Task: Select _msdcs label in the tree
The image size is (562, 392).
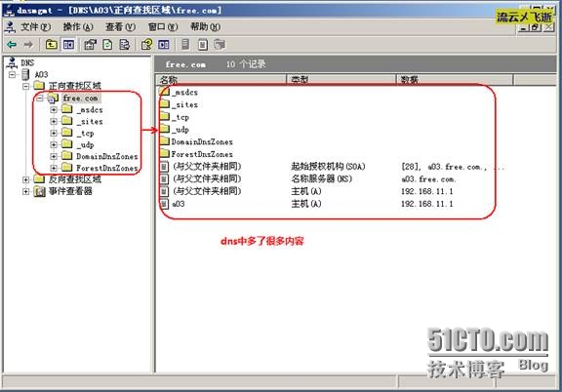Action: tap(90, 109)
